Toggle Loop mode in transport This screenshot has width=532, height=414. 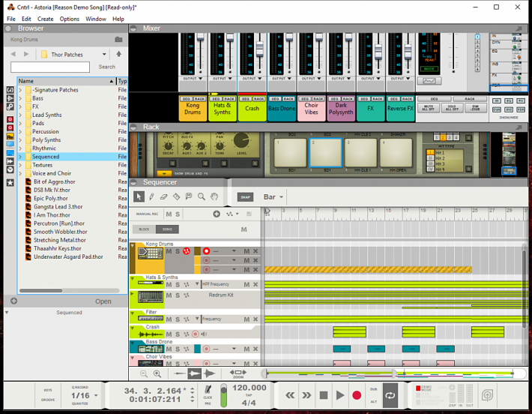[390, 395]
